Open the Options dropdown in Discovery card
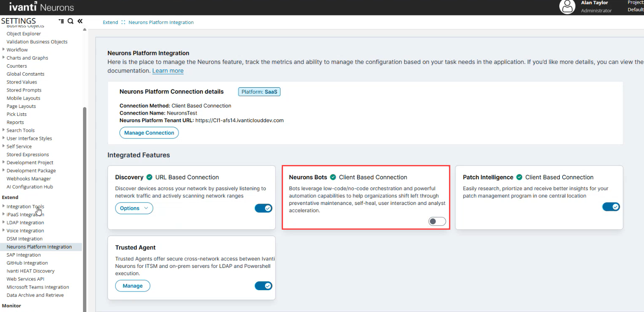Image resolution: width=644 pixels, height=312 pixels. point(134,208)
